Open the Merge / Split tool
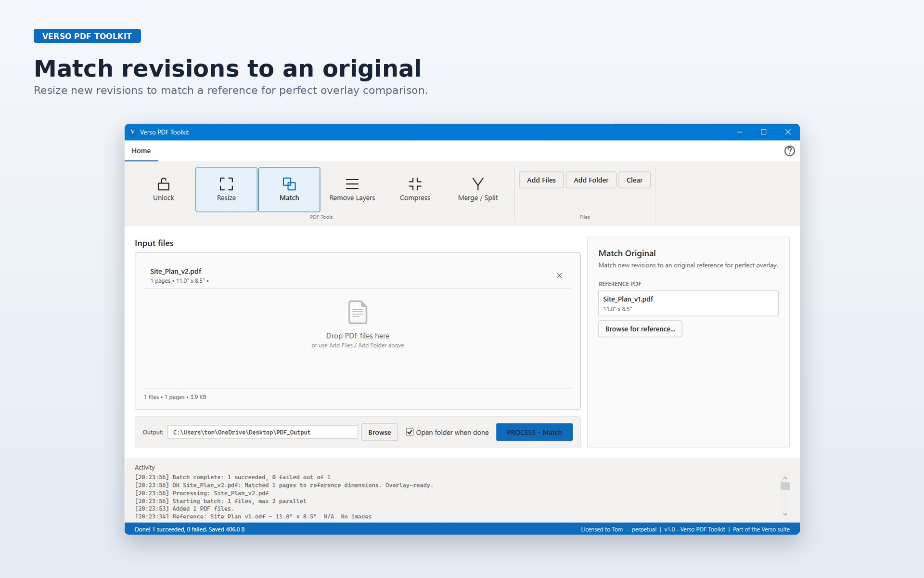This screenshot has width=924, height=578. (478, 189)
